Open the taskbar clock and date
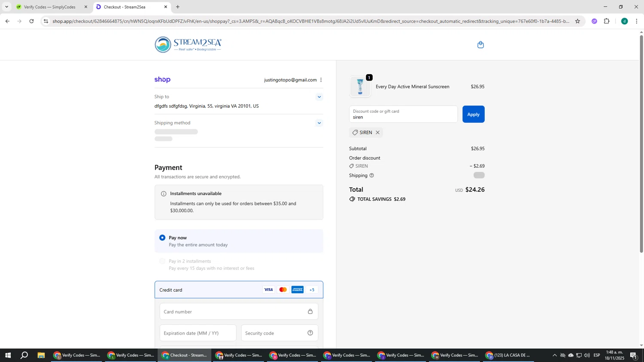The image size is (644, 362). click(x=614, y=355)
